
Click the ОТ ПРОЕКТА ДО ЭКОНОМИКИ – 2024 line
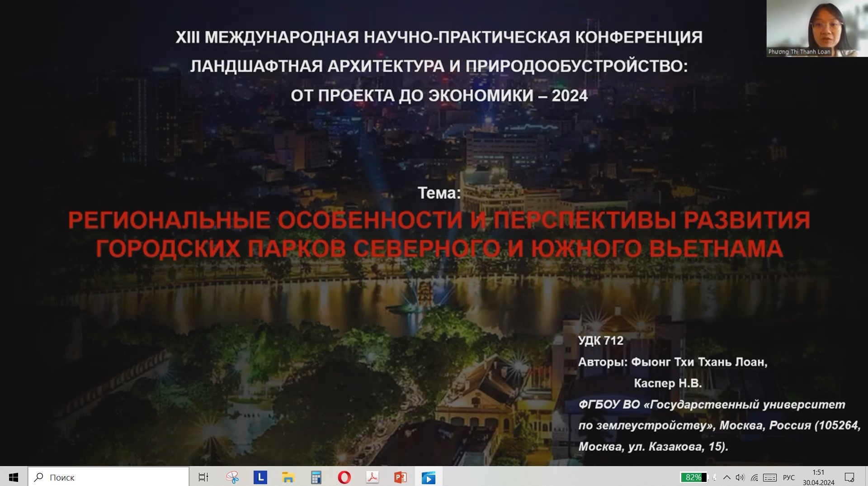pyautogui.click(x=439, y=95)
